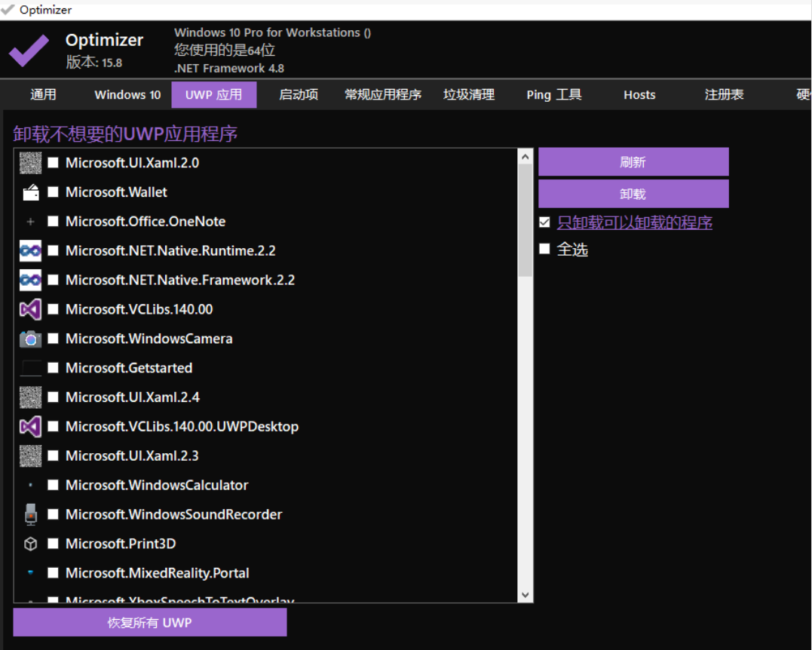Screen dimensions: 812x650
Task: Go to the 常规应用程序 tab
Action: pos(383,95)
